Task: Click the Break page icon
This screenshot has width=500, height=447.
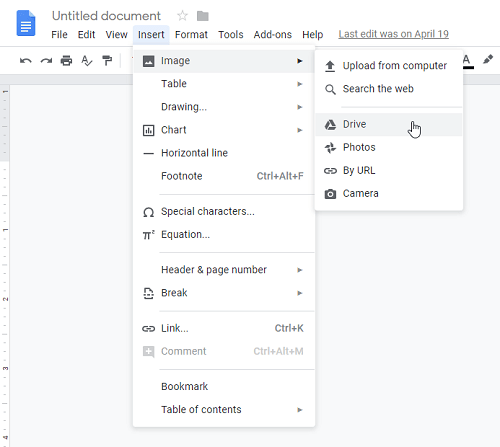Action: tap(148, 293)
